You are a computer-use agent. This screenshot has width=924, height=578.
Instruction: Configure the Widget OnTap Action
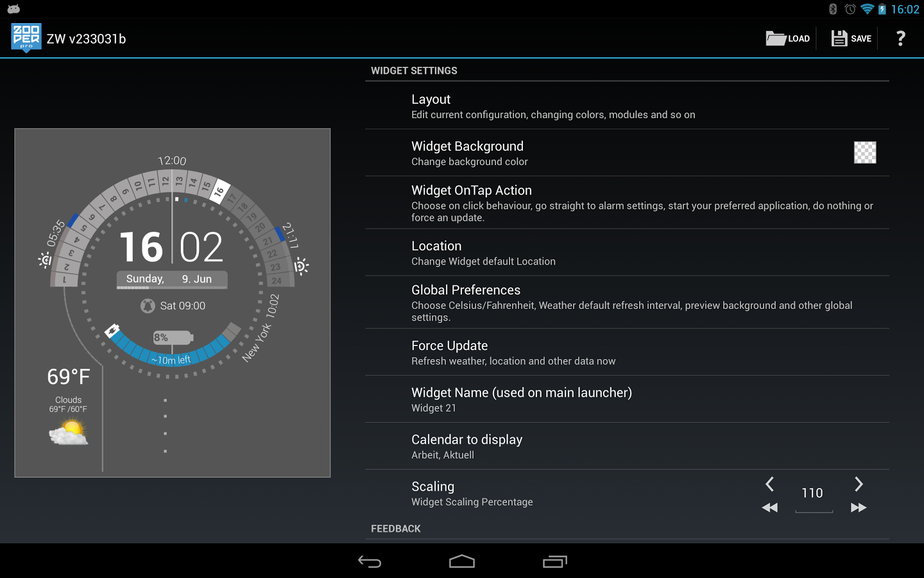click(577, 202)
